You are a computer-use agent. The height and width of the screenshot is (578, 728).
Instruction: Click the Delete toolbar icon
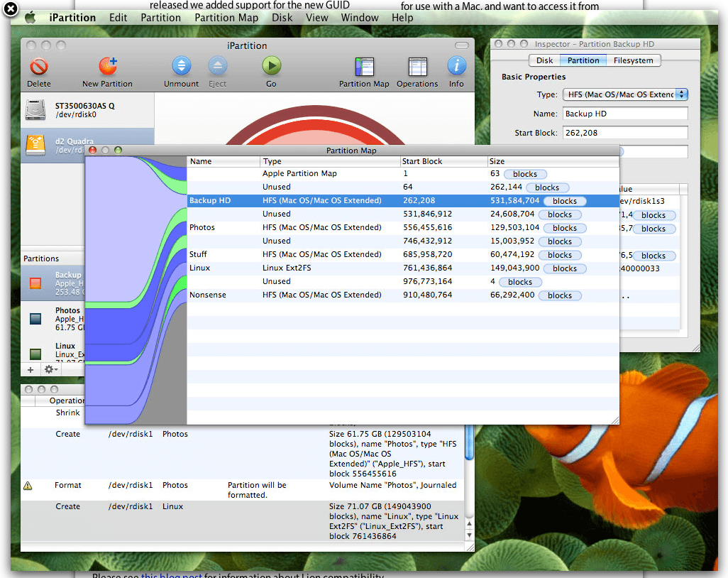click(x=39, y=67)
